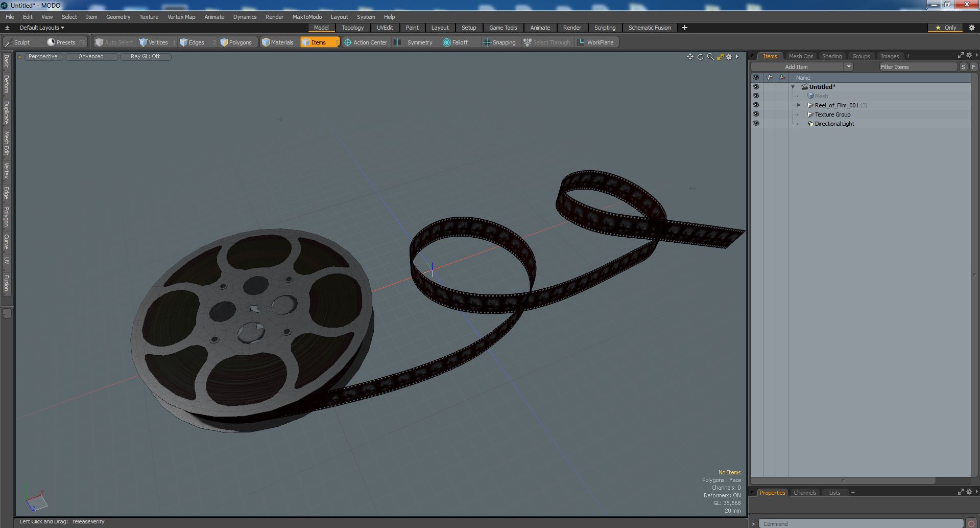980x528 pixels.
Task: Open the Ray GL: Off dropdown
Action: (x=145, y=57)
